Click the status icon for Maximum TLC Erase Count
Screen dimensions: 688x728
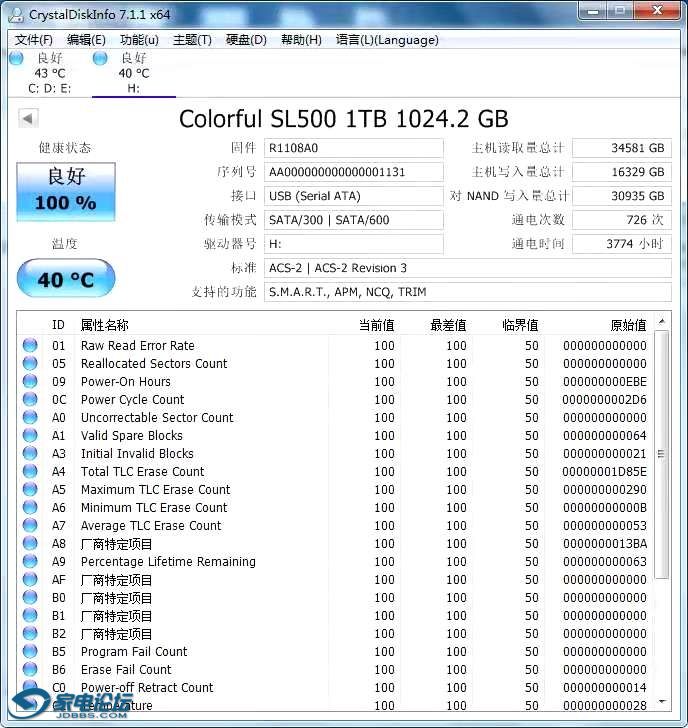[30, 489]
